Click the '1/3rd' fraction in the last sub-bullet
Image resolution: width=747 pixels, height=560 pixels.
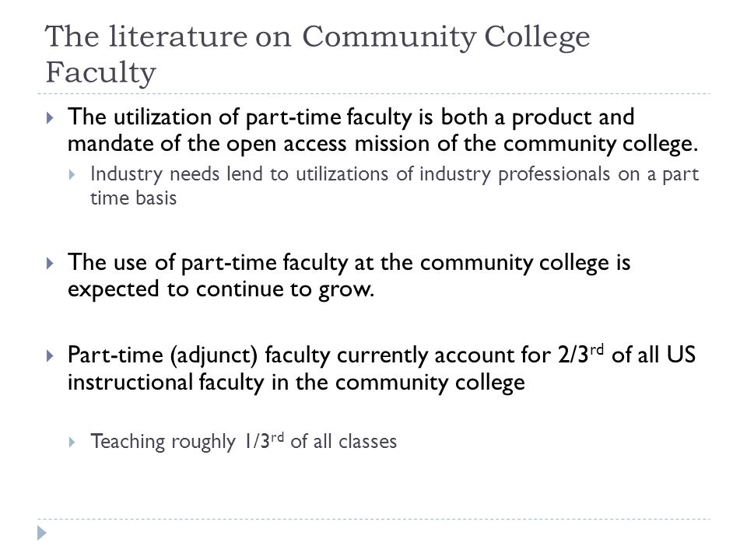(264, 441)
